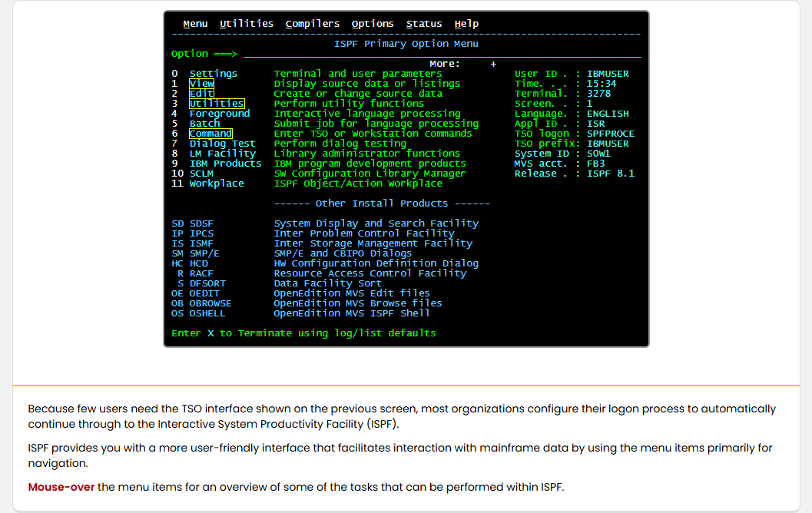Click the Option command input field

(x=442, y=54)
